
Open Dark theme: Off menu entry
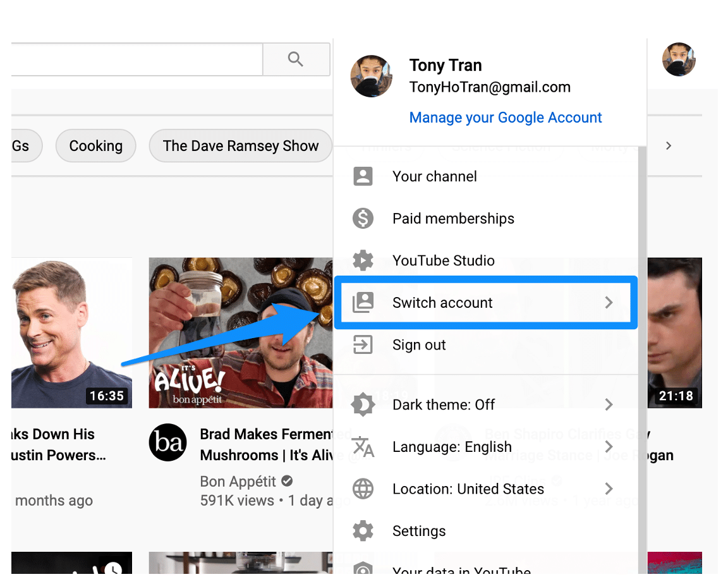pos(486,405)
